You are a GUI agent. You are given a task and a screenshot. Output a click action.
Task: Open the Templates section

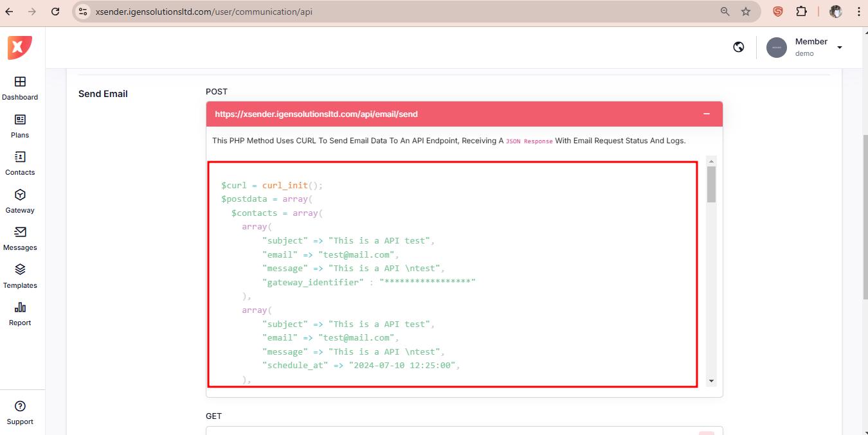tap(20, 276)
